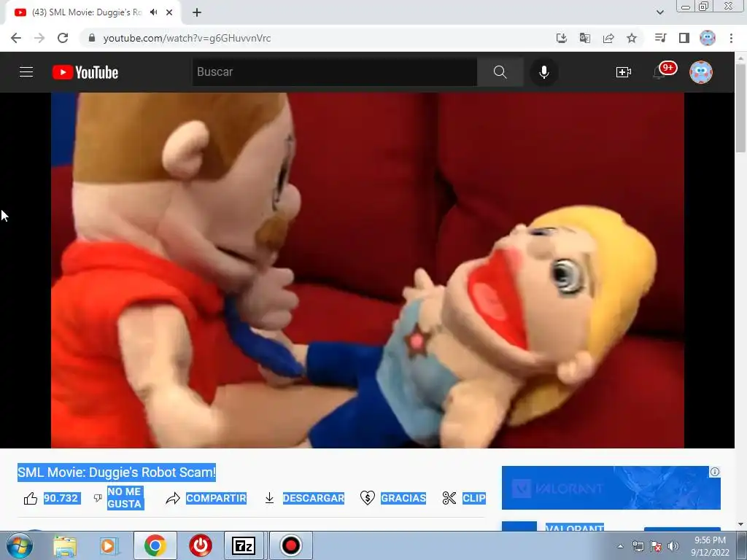Open File Explorer from the taskbar
The image size is (747, 560).
click(x=65, y=545)
